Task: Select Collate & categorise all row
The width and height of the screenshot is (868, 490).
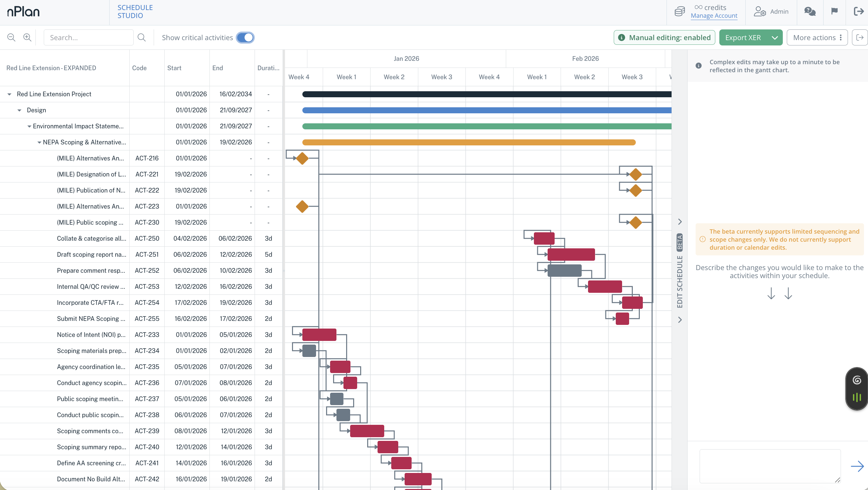Action: [x=141, y=239]
